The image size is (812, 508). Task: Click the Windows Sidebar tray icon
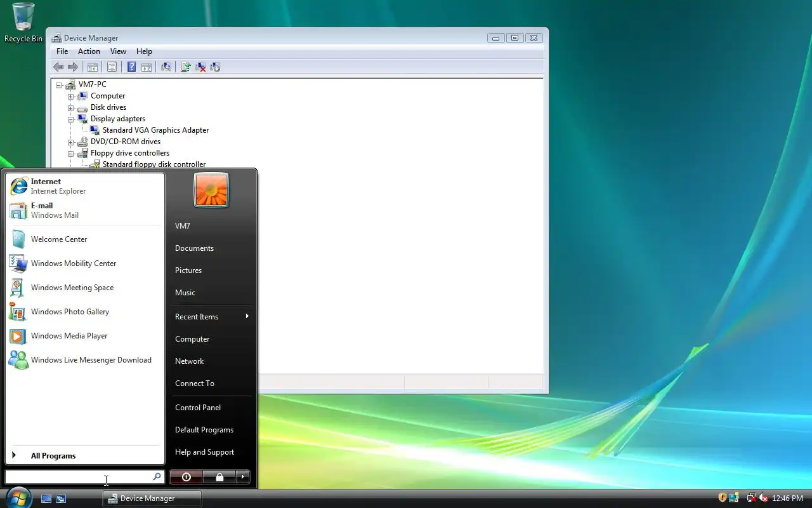pos(734,498)
